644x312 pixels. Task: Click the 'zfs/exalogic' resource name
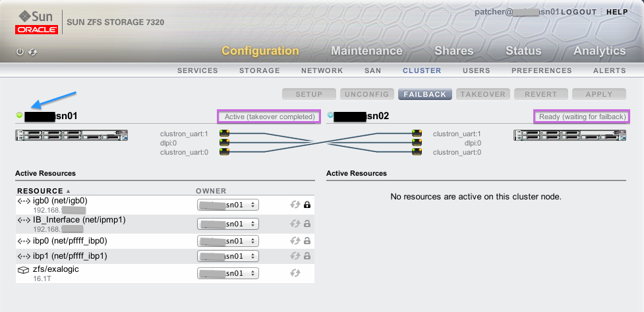pyautogui.click(x=56, y=269)
